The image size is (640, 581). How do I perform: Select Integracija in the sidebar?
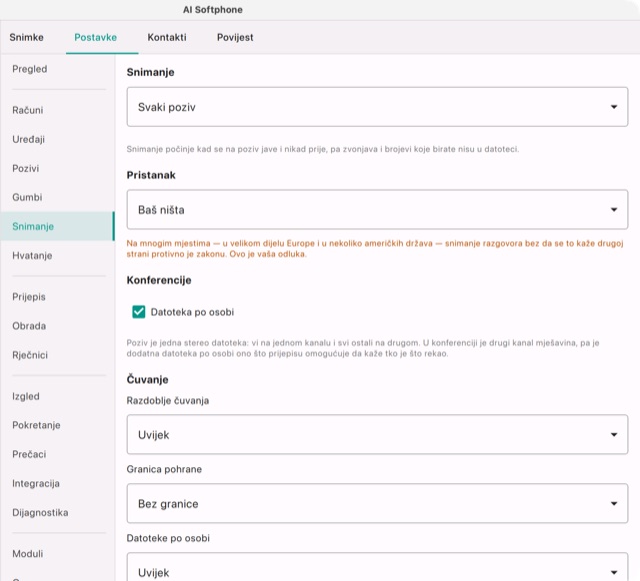click(x=57, y=483)
